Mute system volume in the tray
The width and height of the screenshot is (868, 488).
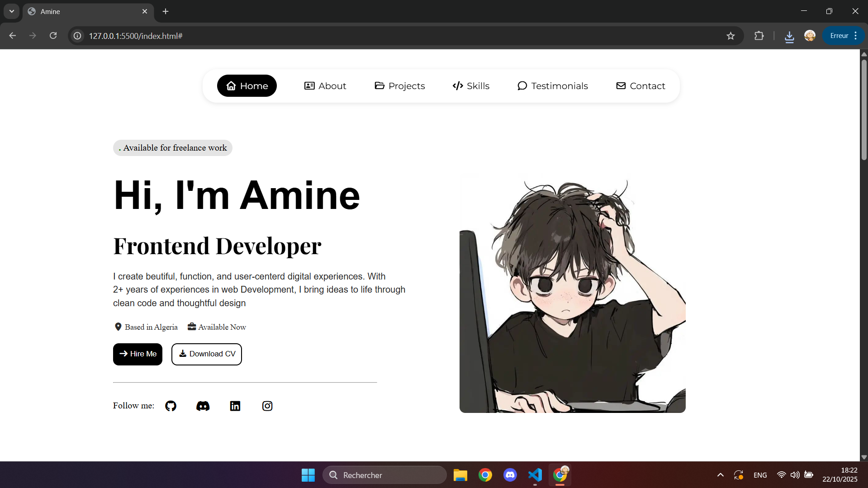point(795,475)
